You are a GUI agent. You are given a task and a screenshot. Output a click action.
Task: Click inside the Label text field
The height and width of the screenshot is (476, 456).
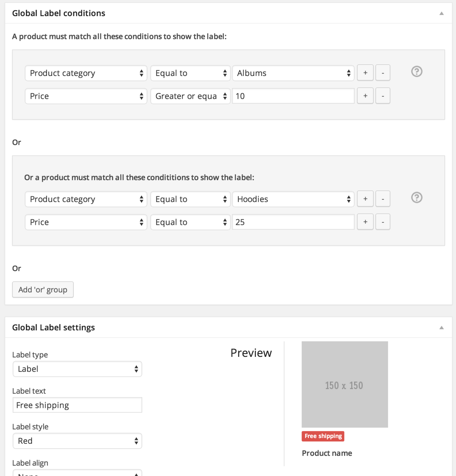click(77, 405)
